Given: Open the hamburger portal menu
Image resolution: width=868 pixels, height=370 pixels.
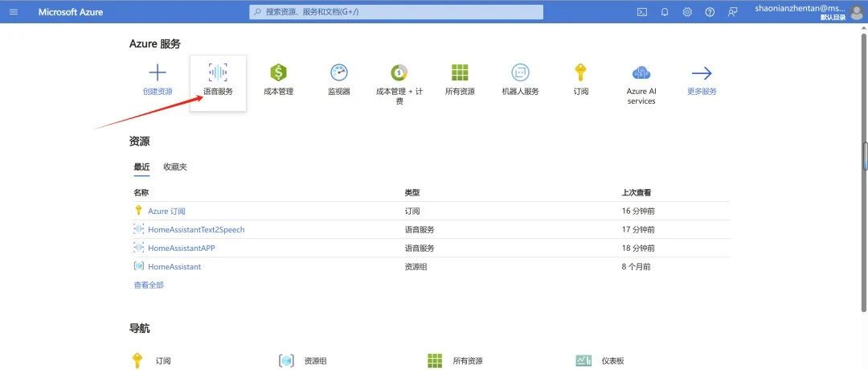Looking at the screenshot, I should [14, 11].
